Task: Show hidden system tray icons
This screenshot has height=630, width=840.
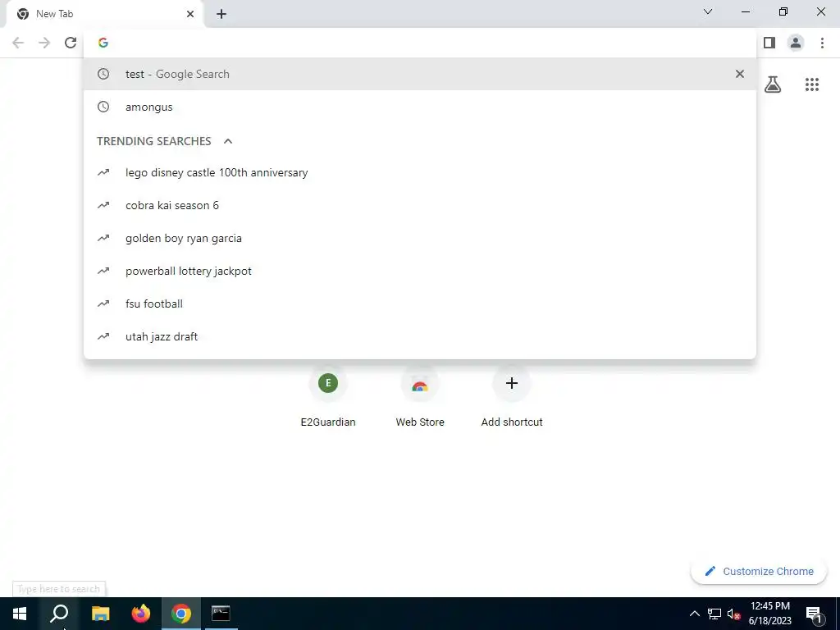Action: (694, 614)
